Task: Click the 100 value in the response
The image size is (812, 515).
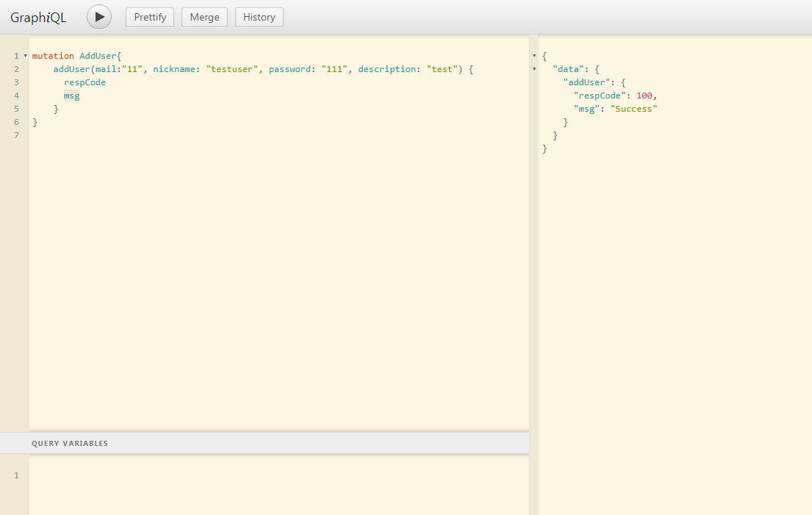Action: point(644,96)
